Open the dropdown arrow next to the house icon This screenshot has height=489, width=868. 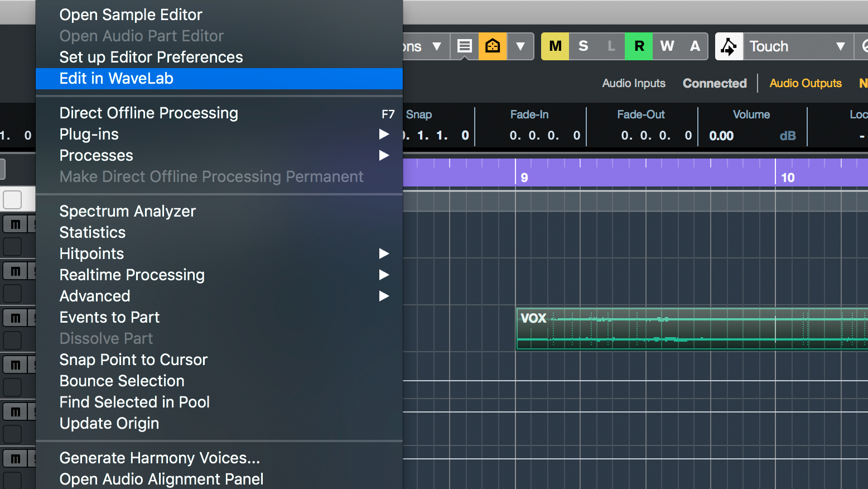pos(520,46)
